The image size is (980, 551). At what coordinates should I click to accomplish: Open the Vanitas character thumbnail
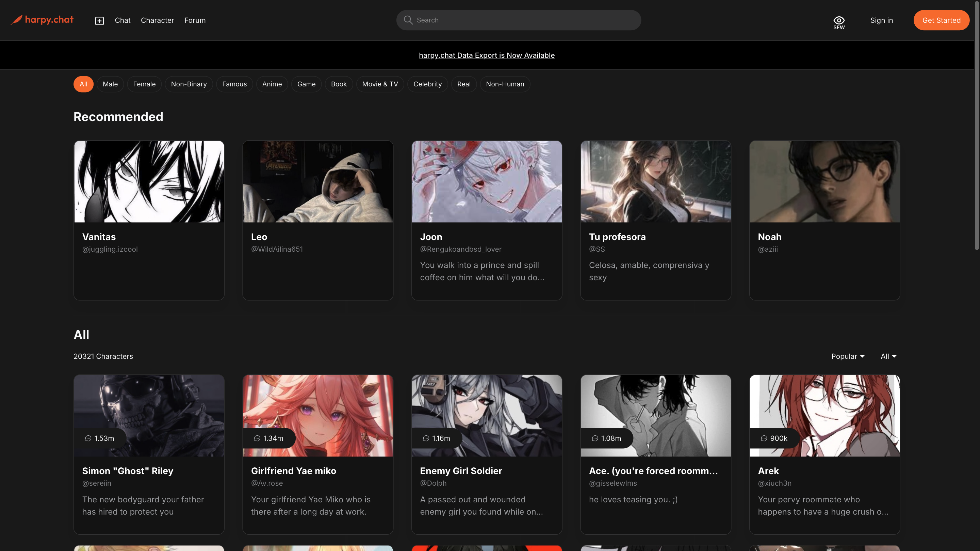(149, 181)
